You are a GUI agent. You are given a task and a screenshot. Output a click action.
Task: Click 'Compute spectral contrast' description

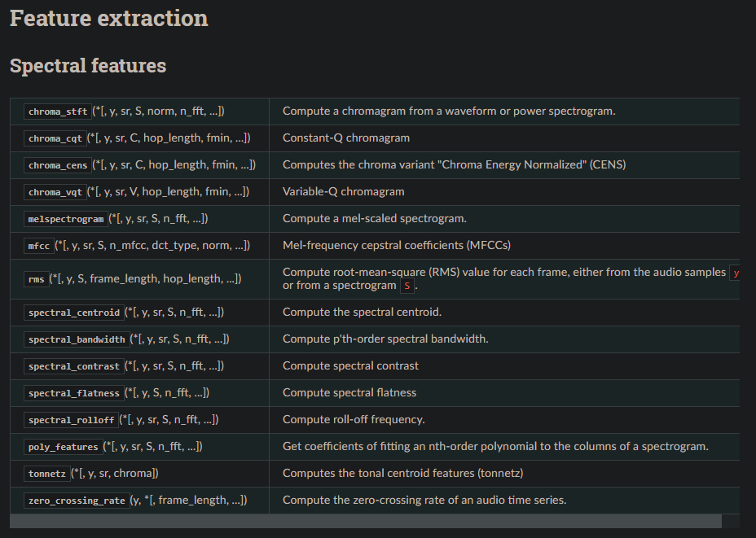click(x=350, y=366)
